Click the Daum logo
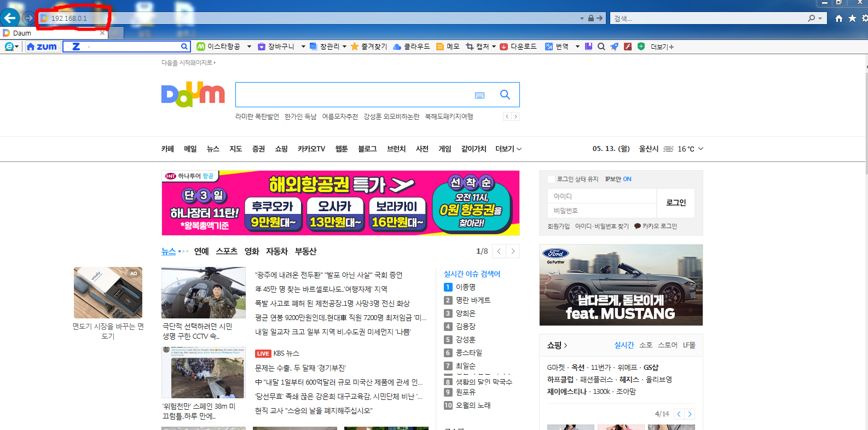This screenshot has height=430, width=868. (x=193, y=95)
